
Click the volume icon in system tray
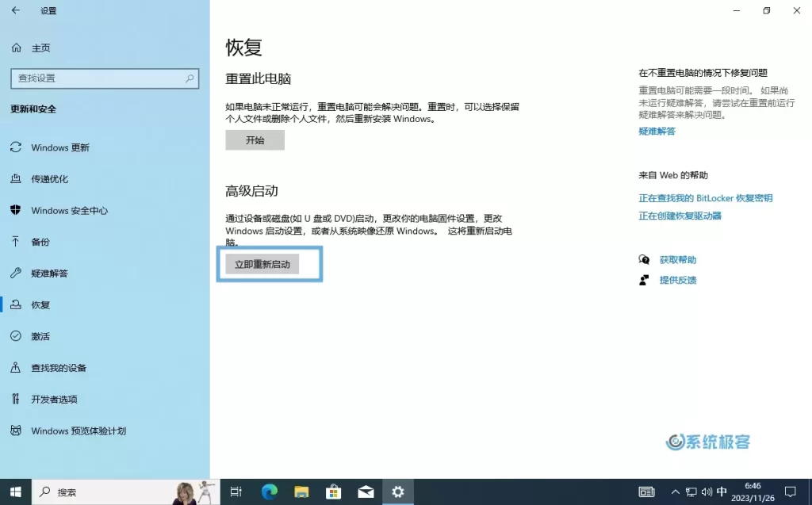point(707,492)
